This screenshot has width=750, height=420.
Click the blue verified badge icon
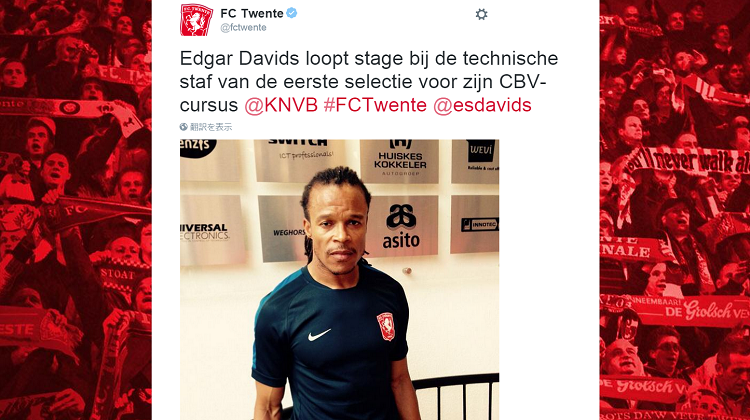pyautogui.click(x=292, y=13)
